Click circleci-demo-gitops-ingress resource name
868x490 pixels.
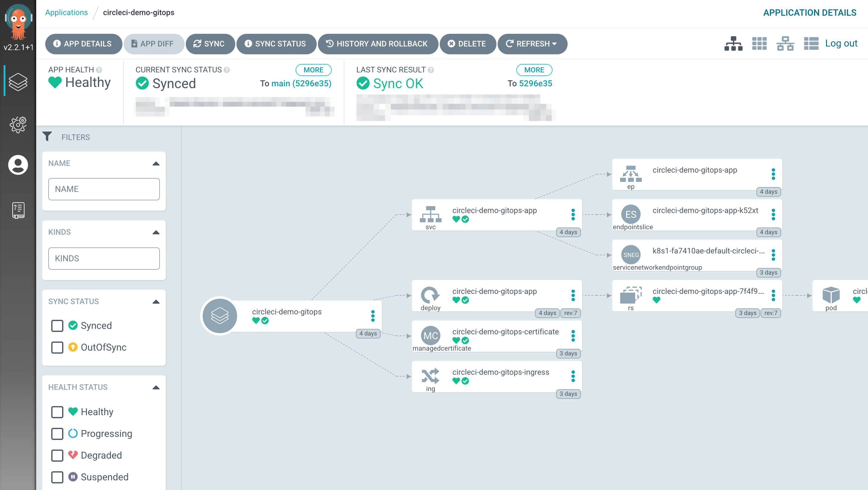click(500, 372)
